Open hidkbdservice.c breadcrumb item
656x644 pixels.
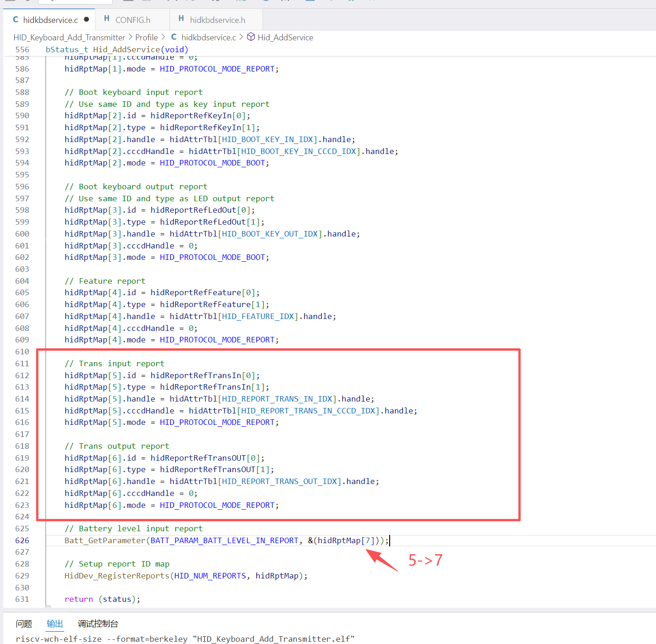tap(209, 38)
